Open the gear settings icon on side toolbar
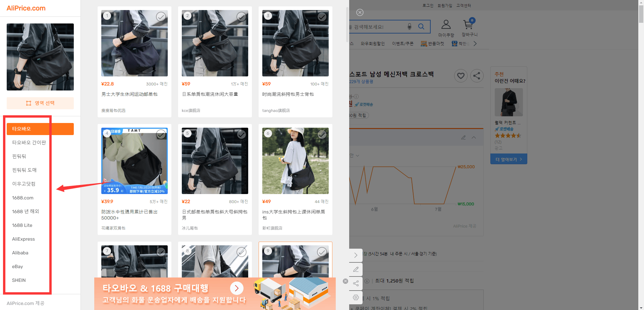 pos(356,297)
